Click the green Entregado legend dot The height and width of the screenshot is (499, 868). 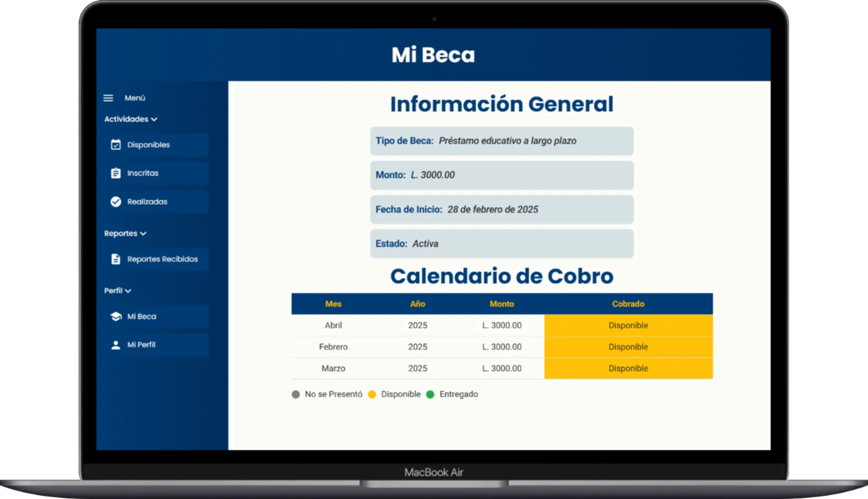430,394
